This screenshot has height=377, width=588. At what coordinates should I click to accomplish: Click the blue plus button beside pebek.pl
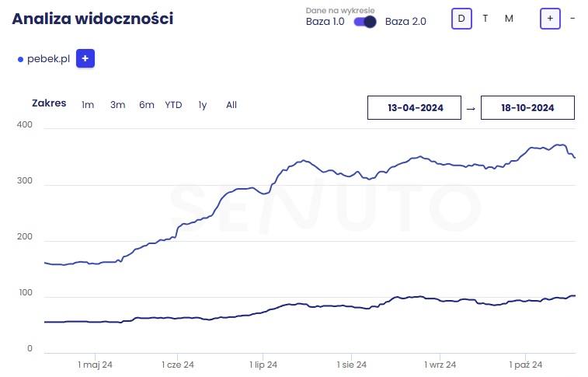tap(85, 58)
